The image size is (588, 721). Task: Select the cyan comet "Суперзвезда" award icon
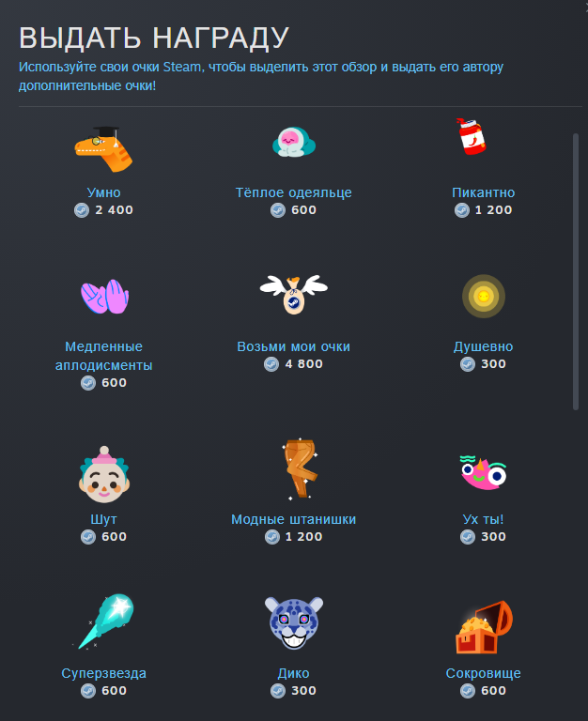(x=104, y=621)
